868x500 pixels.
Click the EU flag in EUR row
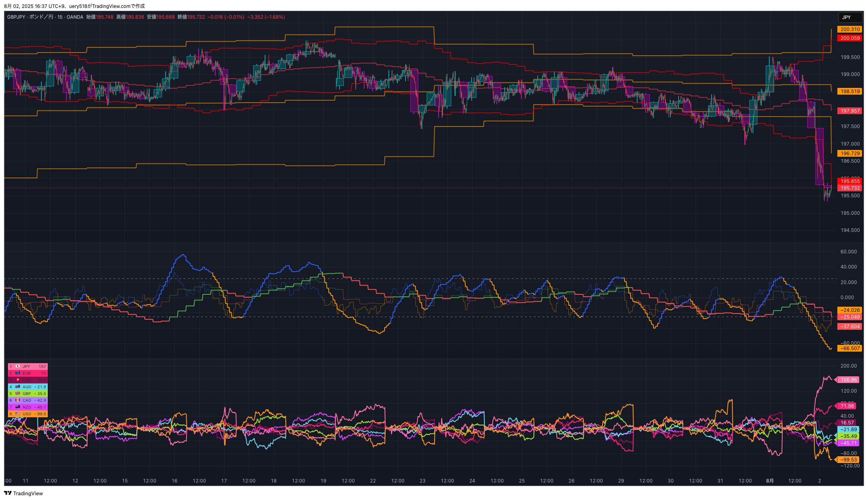point(18,373)
